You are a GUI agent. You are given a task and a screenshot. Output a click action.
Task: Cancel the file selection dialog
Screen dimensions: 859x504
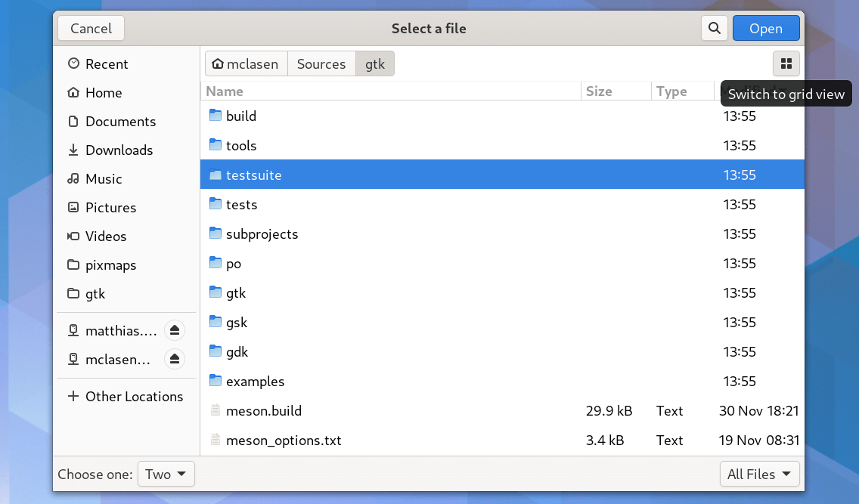(91, 28)
